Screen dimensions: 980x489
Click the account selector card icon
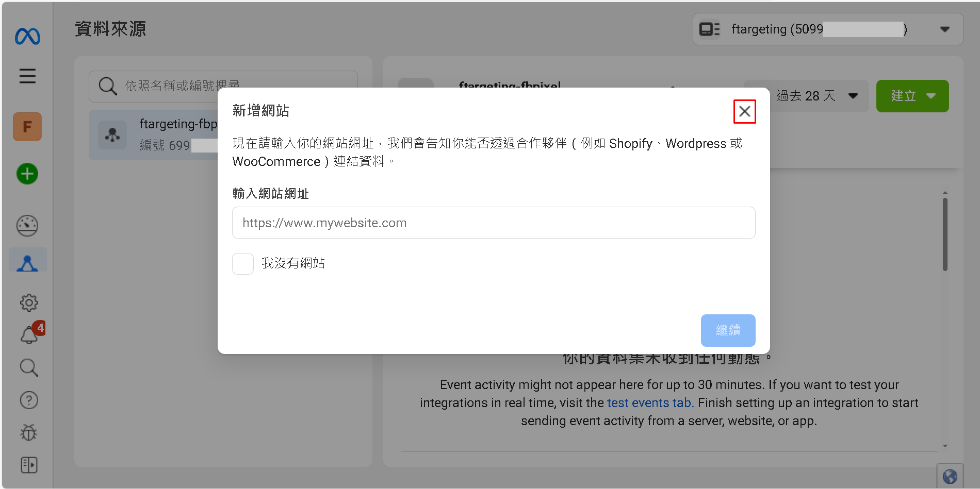click(709, 29)
